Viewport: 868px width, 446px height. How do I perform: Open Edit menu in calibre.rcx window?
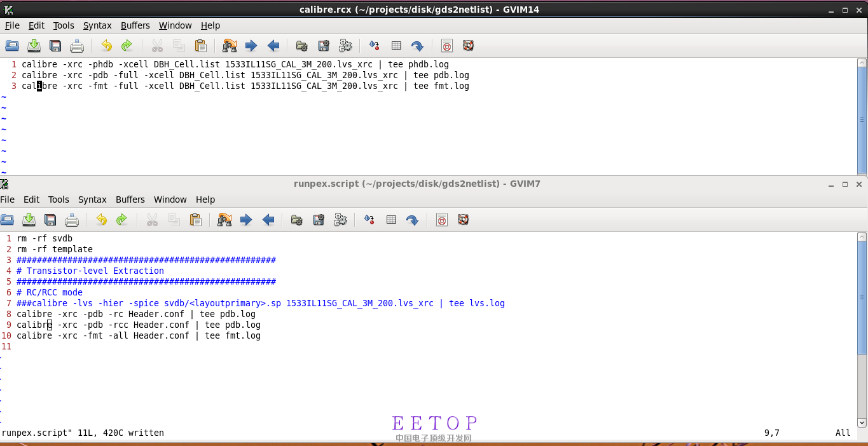[36, 25]
